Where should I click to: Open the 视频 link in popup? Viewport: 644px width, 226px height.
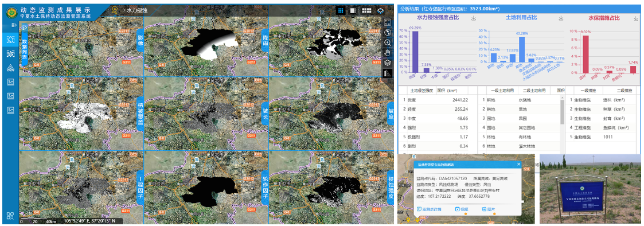pos(462,209)
